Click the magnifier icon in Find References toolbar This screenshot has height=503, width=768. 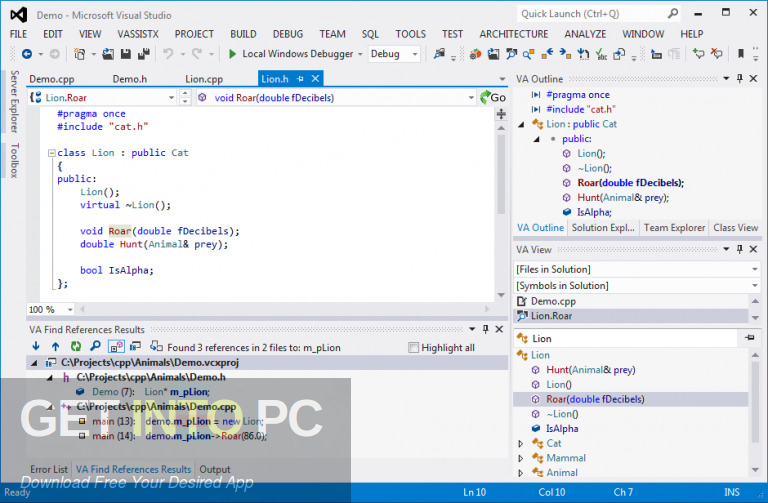click(x=95, y=346)
